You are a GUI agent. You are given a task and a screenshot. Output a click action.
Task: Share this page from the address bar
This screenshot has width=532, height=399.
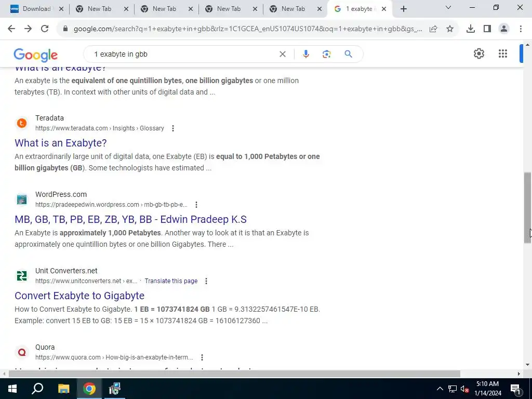point(433,29)
